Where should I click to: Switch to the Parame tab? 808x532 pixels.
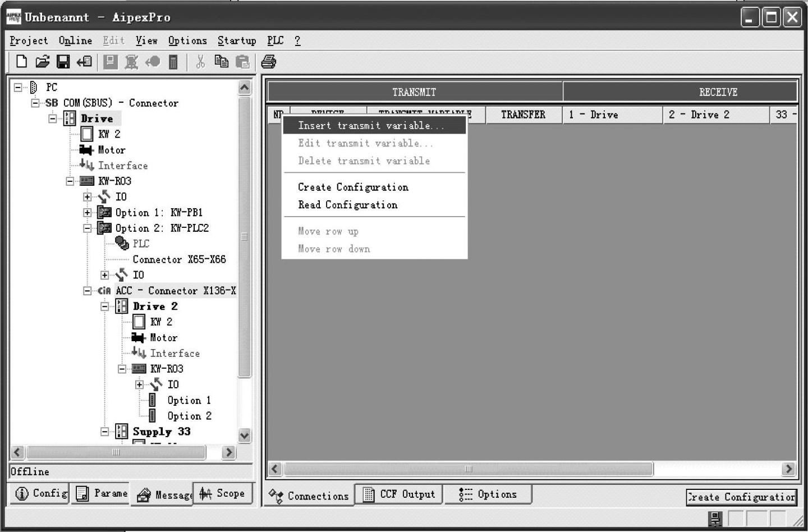[x=100, y=493]
